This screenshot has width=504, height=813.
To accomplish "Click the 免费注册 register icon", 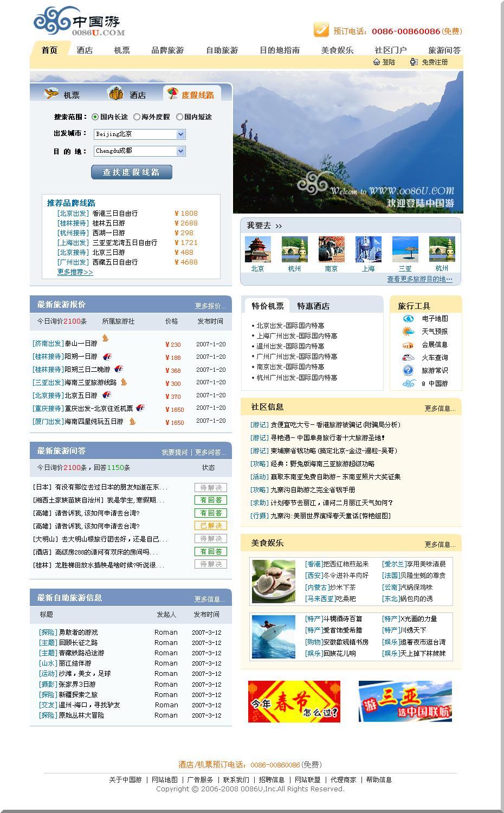I will click(x=414, y=62).
